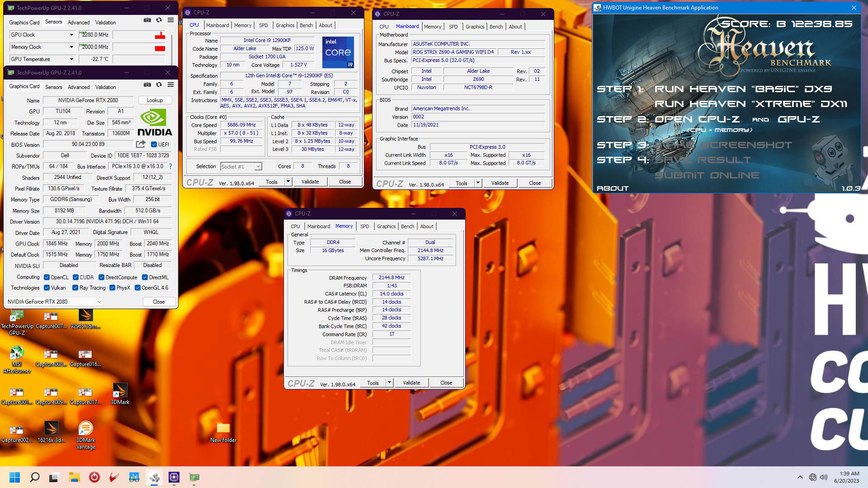Image resolution: width=868 pixels, height=488 pixels.
Task: Click the GPU-Z screenshot camera icon in RTX 2080 window
Action: [x=147, y=84]
